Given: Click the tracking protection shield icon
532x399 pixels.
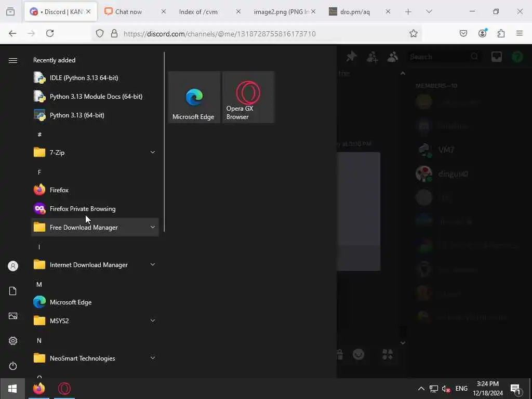Looking at the screenshot, I should pyautogui.click(x=99, y=33).
